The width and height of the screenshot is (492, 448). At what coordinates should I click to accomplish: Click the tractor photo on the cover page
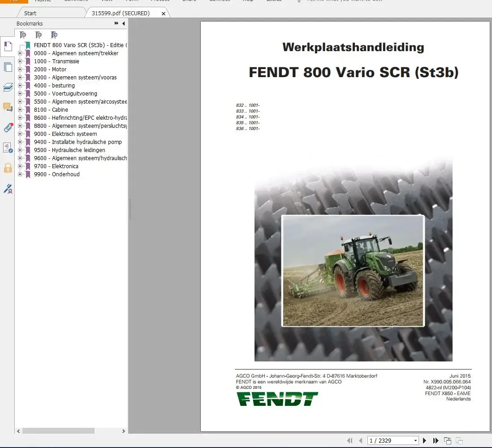tap(353, 271)
